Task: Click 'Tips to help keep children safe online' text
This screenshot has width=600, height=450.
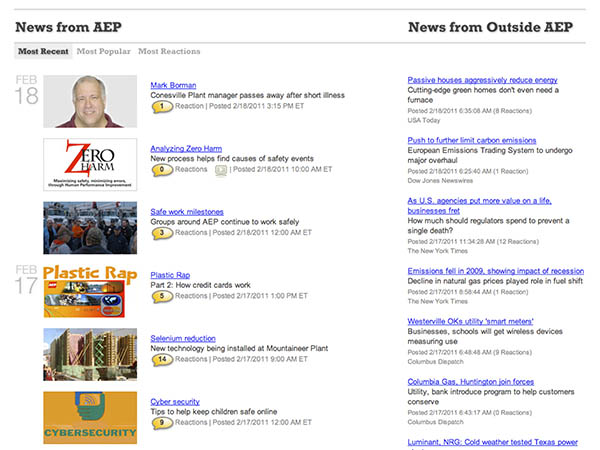Action: point(214,412)
